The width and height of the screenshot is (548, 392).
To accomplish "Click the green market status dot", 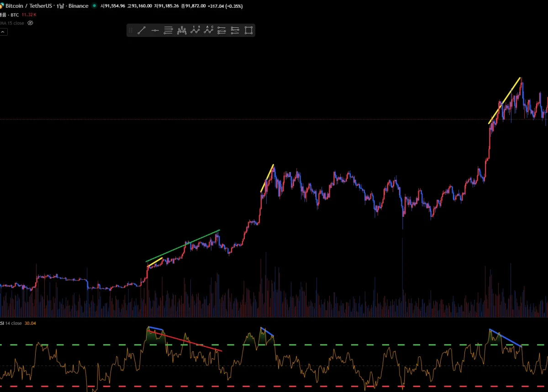I will (95, 6).
